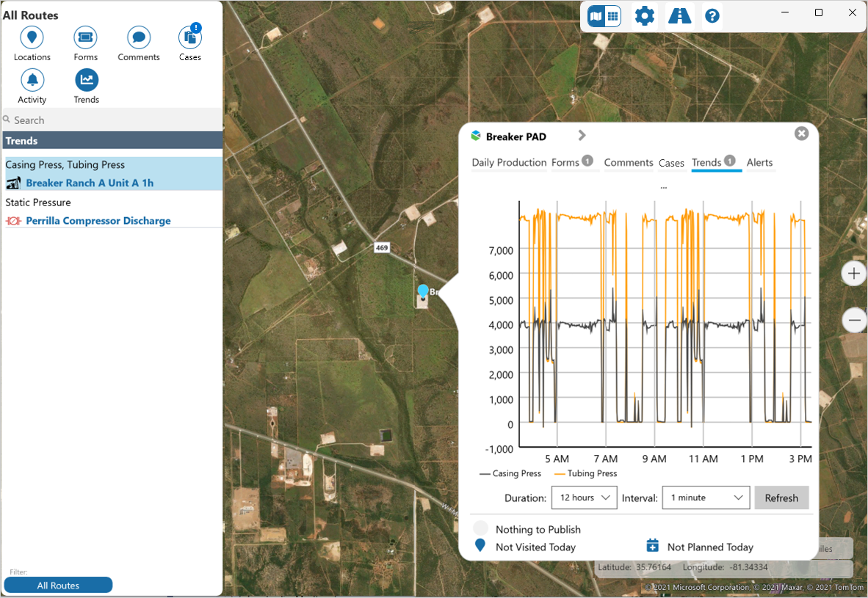Open the Interval 1 minute dropdown
This screenshot has width=868, height=598.
pos(706,497)
